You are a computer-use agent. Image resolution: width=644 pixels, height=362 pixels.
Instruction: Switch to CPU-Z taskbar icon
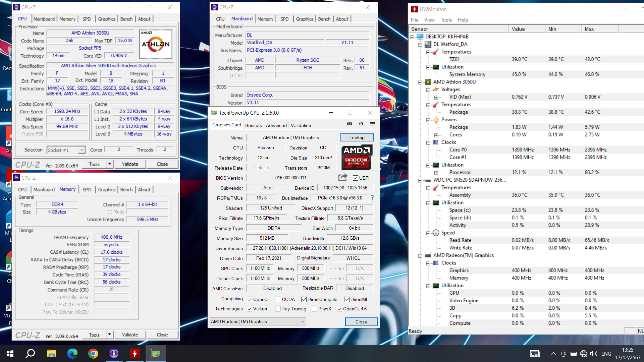[114, 354]
